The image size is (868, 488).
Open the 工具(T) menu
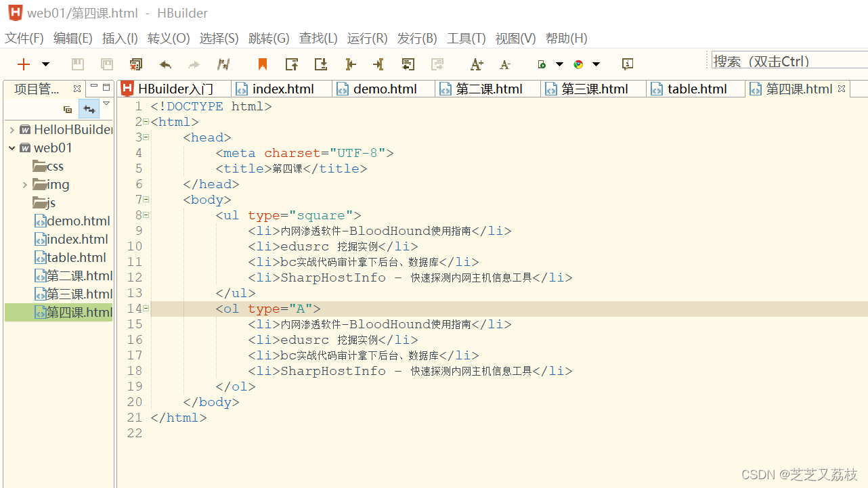click(466, 39)
